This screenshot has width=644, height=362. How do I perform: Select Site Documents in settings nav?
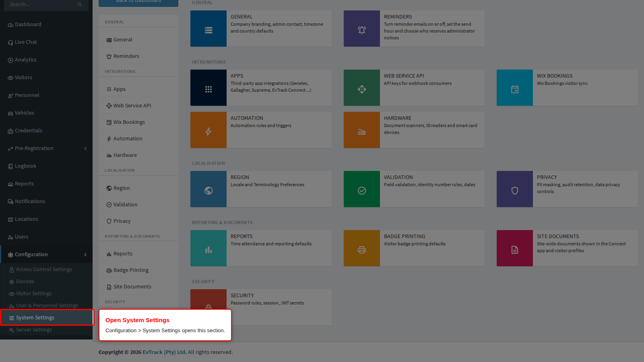(138, 287)
